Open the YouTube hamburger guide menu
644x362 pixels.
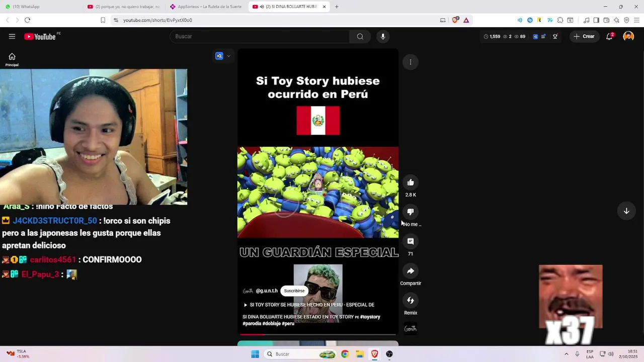[12, 36]
